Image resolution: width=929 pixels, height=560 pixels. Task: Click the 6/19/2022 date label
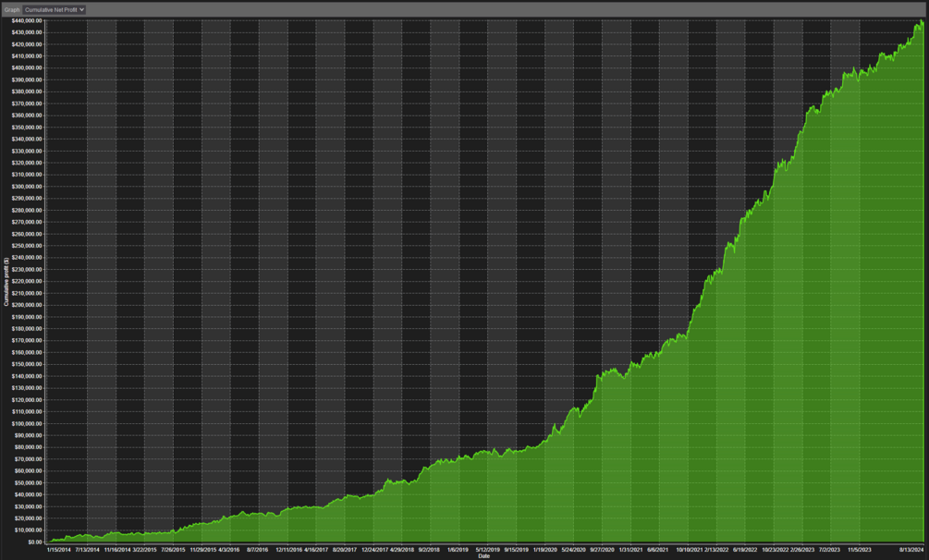pyautogui.click(x=745, y=550)
